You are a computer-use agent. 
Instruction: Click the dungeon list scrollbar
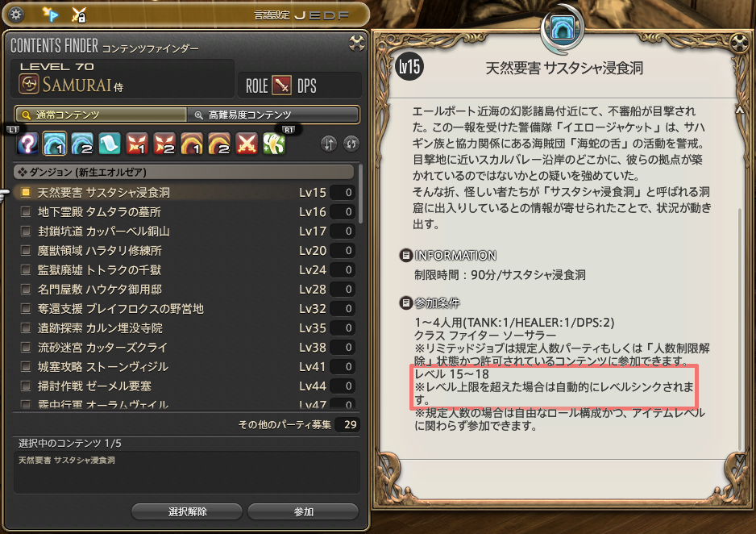pos(360,195)
